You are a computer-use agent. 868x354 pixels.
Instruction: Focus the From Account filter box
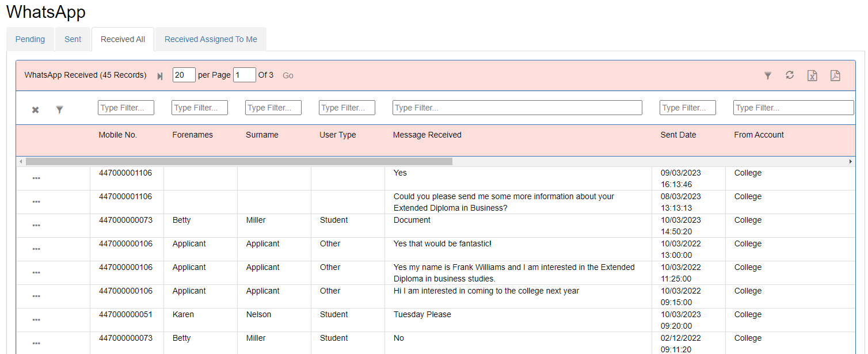pyautogui.click(x=794, y=108)
